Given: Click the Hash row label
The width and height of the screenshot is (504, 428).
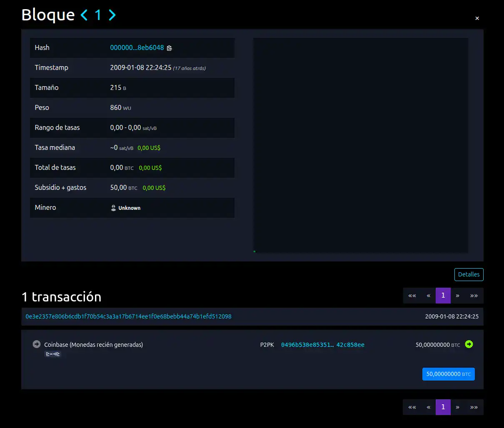Looking at the screenshot, I should click(x=42, y=47).
